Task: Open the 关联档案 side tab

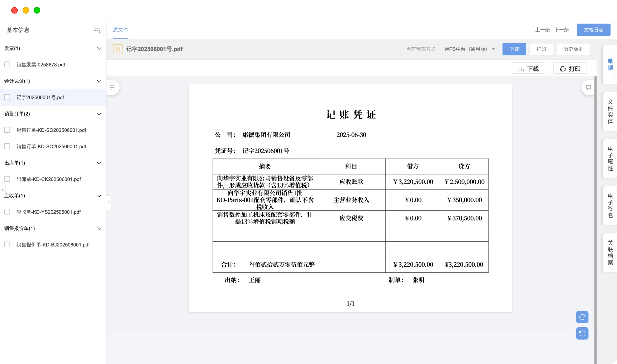Action: (610, 253)
